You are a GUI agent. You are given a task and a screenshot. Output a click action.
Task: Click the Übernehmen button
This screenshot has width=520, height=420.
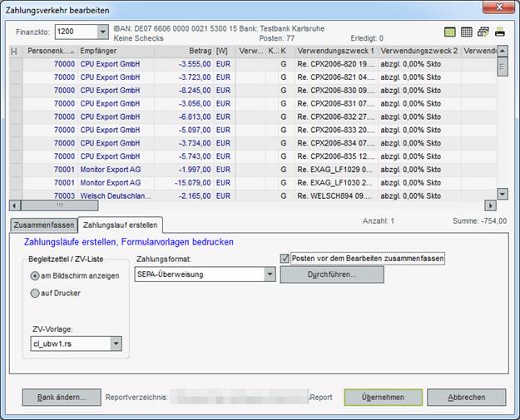(x=383, y=397)
